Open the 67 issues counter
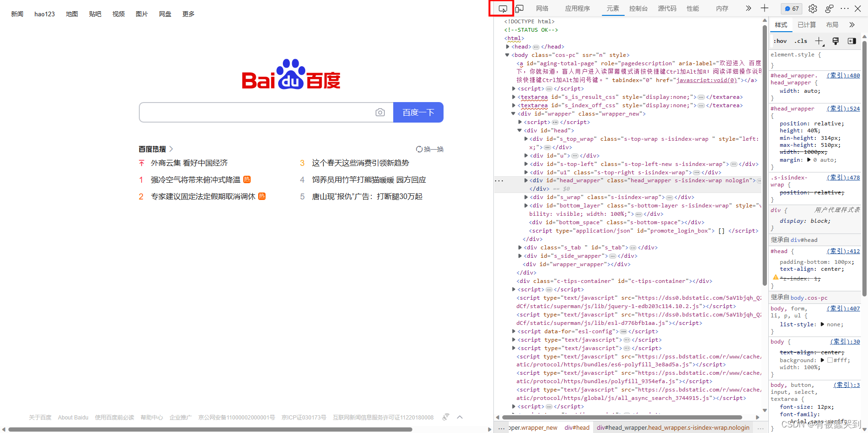Viewport: 868px width, 433px height. point(792,8)
